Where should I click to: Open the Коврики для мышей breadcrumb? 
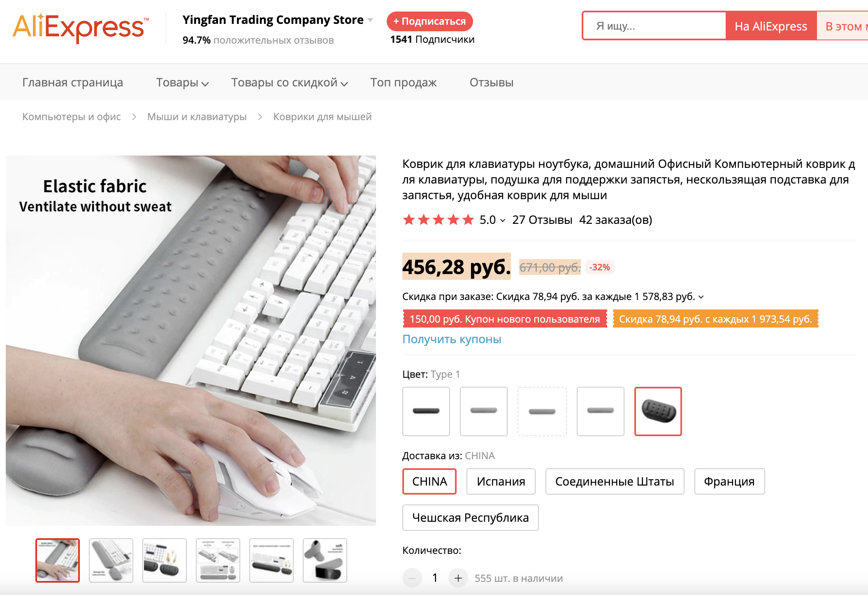pos(323,117)
